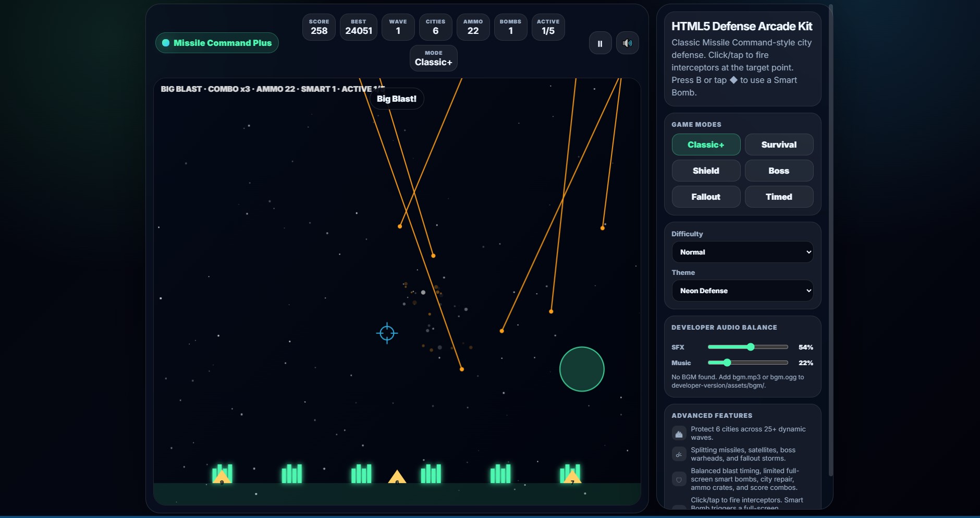Screen dimensions: 980x518
Task: Click the blue crosshair reticle
Action: coord(387,333)
